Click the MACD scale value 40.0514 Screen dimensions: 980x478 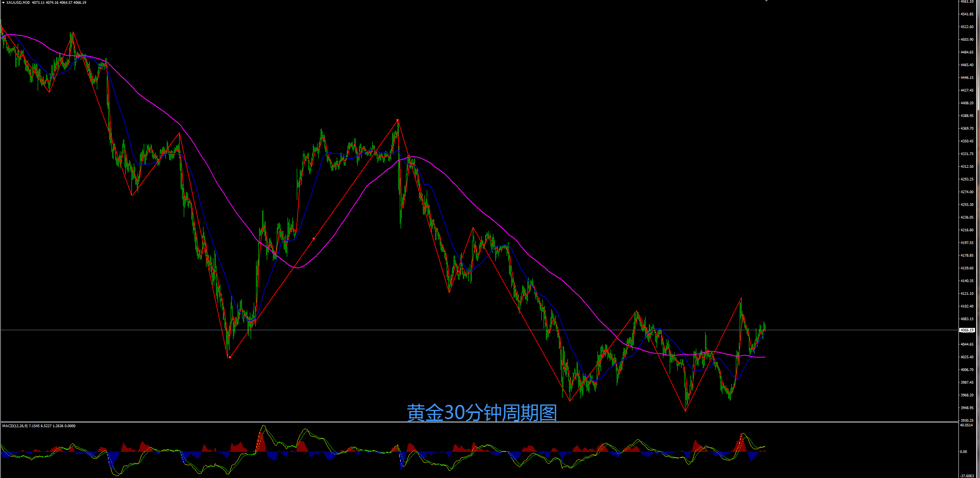966,425
